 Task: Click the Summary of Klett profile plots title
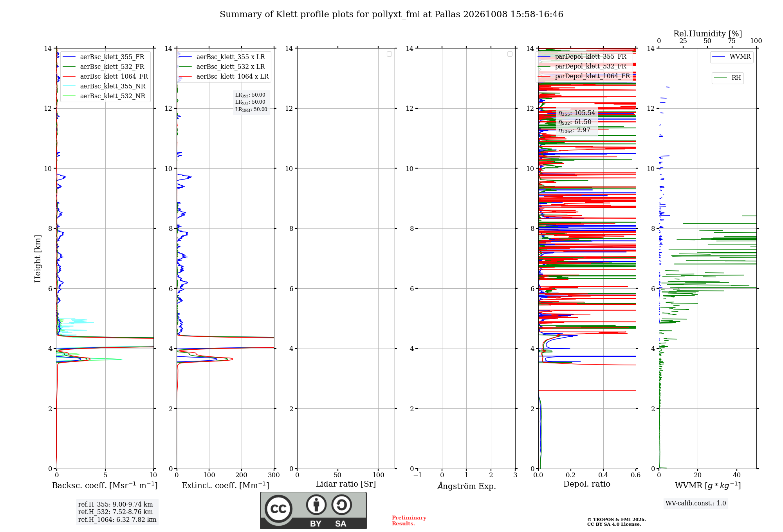pos(391,14)
